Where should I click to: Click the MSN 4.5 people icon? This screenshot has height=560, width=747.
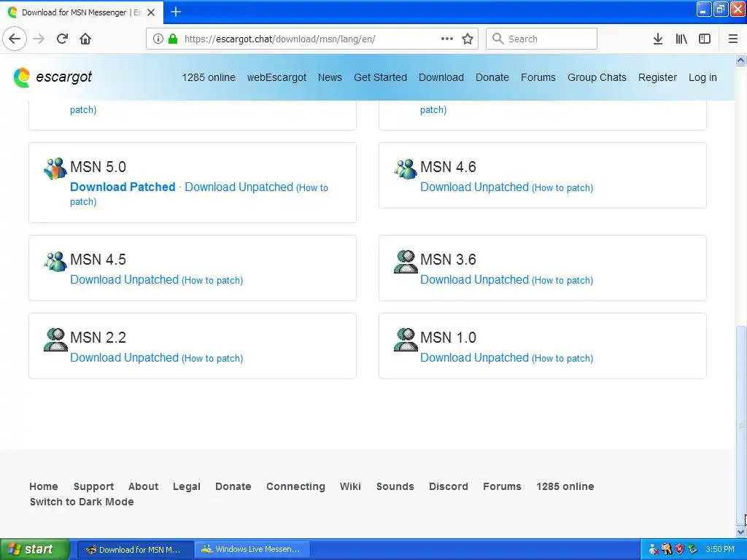pos(55,261)
